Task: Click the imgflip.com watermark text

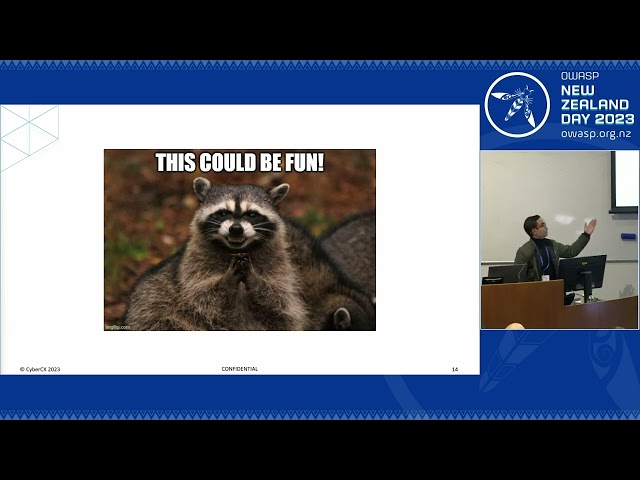Action: pos(118,327)
